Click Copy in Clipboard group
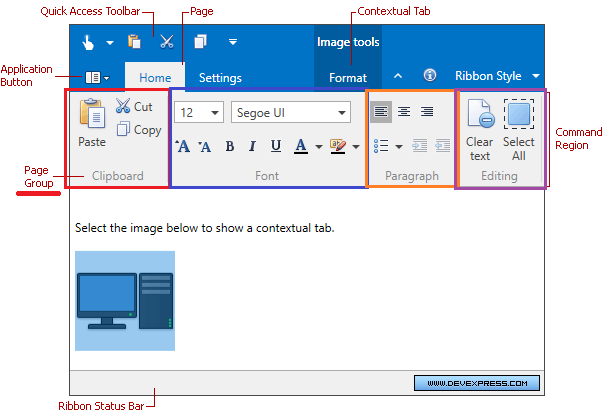 tap(139, 130)
